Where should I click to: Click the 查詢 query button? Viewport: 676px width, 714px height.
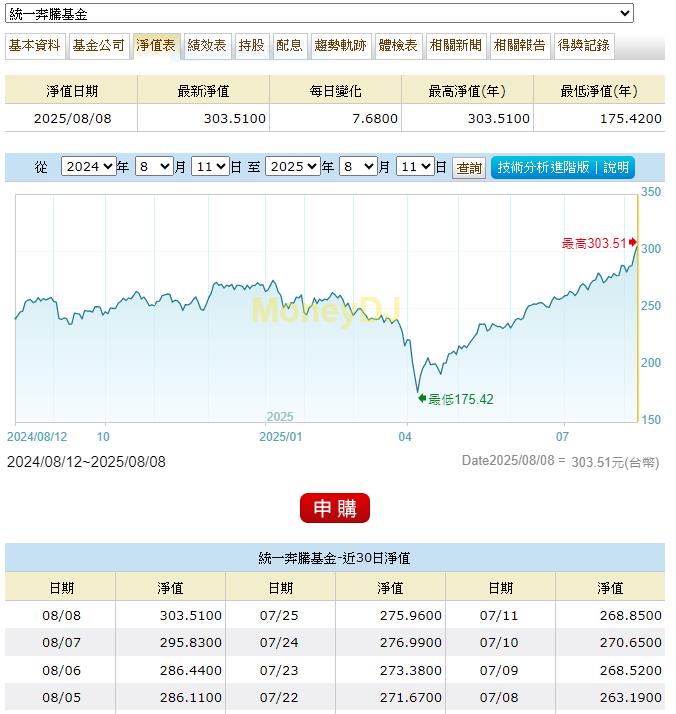[469, 168]
